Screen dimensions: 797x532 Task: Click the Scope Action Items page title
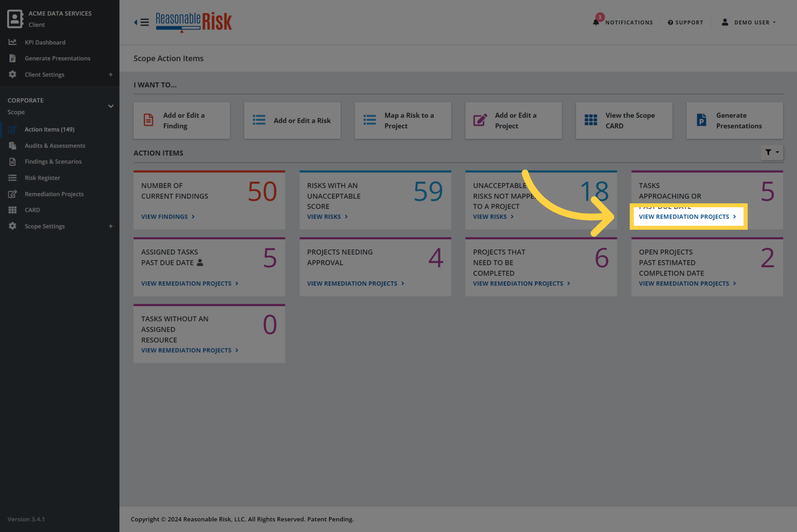pos(169,58)
